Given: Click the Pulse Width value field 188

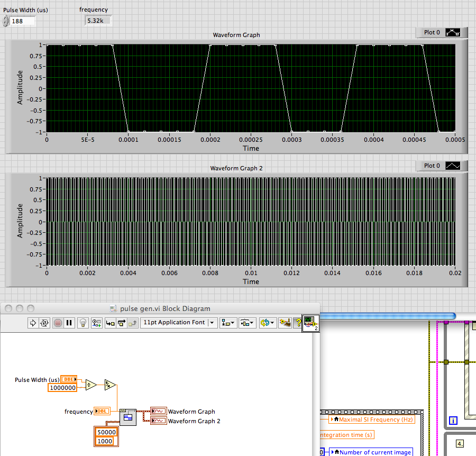Looking at the screenshot, I should [x=22, y=21].
